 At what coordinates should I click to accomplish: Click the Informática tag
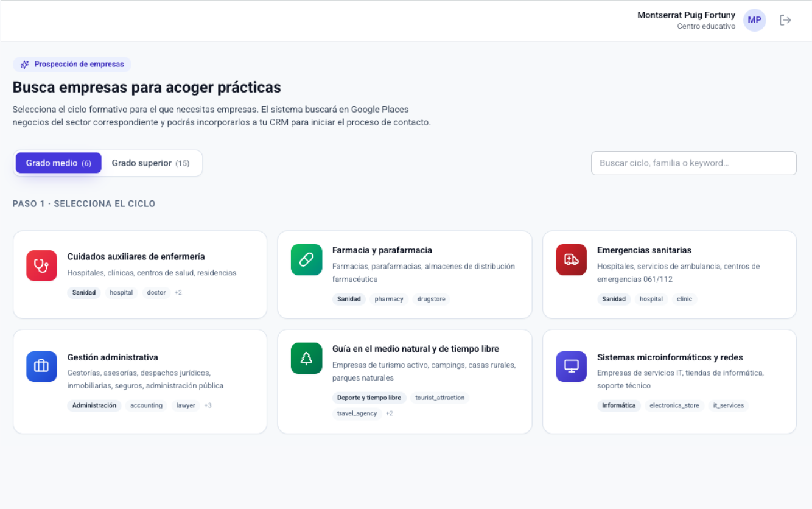(x=619, y=405)
